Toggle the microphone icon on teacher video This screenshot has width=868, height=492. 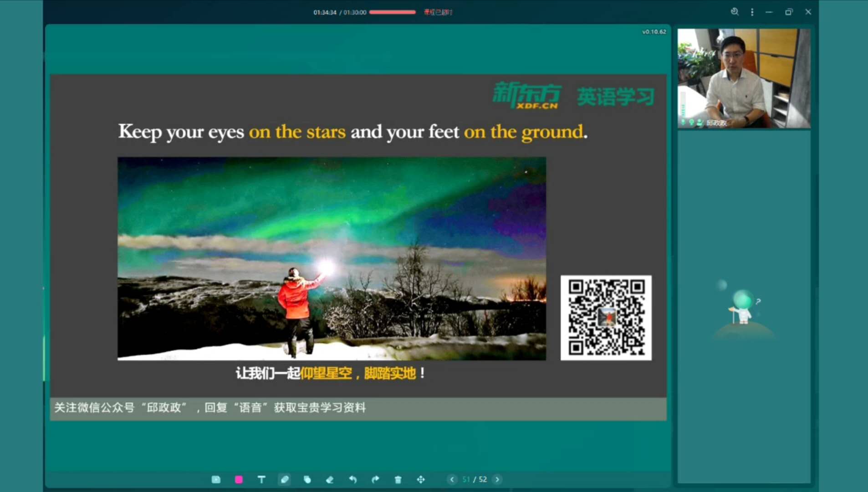683,122
